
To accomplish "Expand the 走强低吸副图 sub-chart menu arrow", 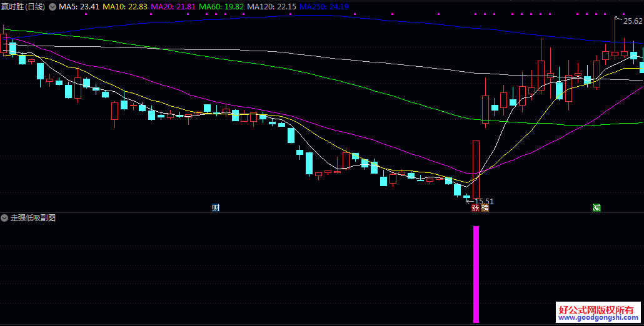I will coord(5,218).
